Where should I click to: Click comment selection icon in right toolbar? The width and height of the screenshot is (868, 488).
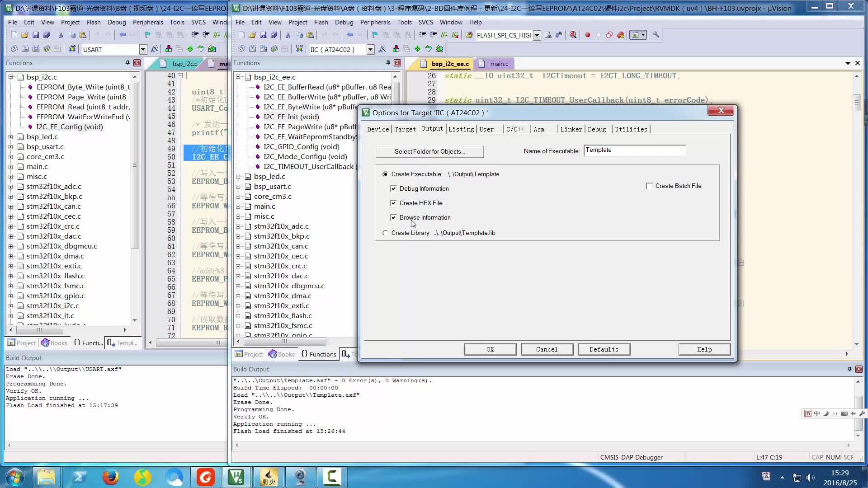click(x=444, y=35)
